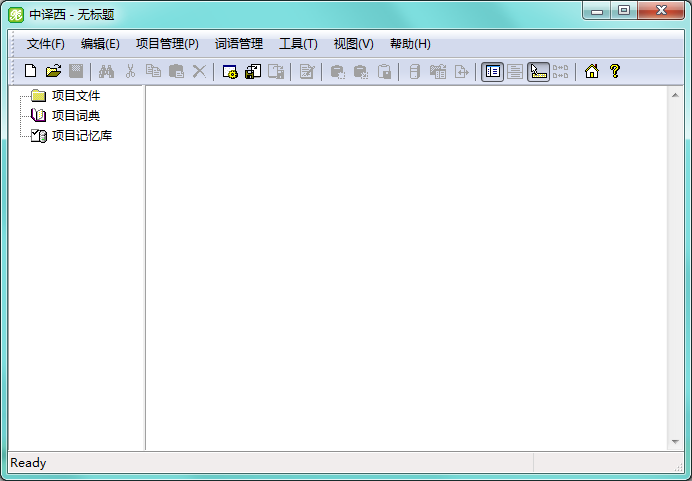Click the greyed table grid icon

point(438,71)
